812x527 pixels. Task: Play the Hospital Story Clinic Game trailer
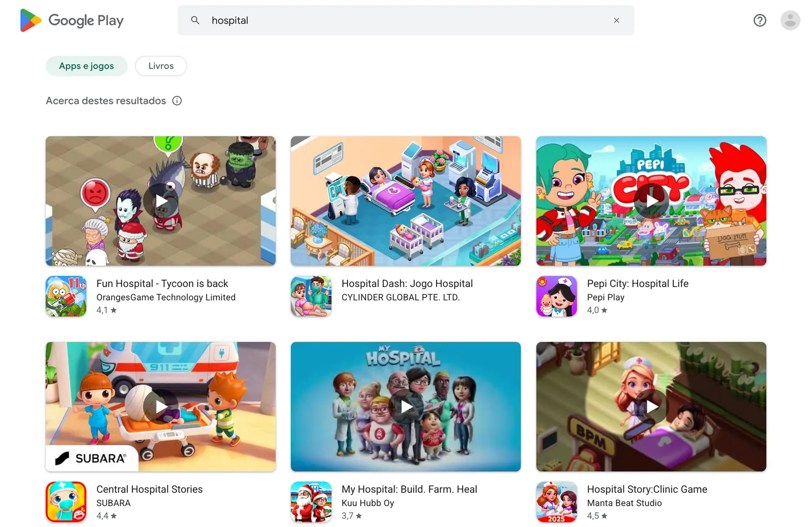[x=651, y=407]
